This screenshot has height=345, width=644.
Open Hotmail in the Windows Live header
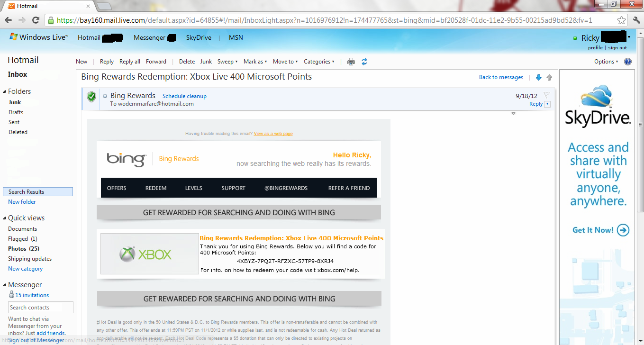[x=89, y=37]
